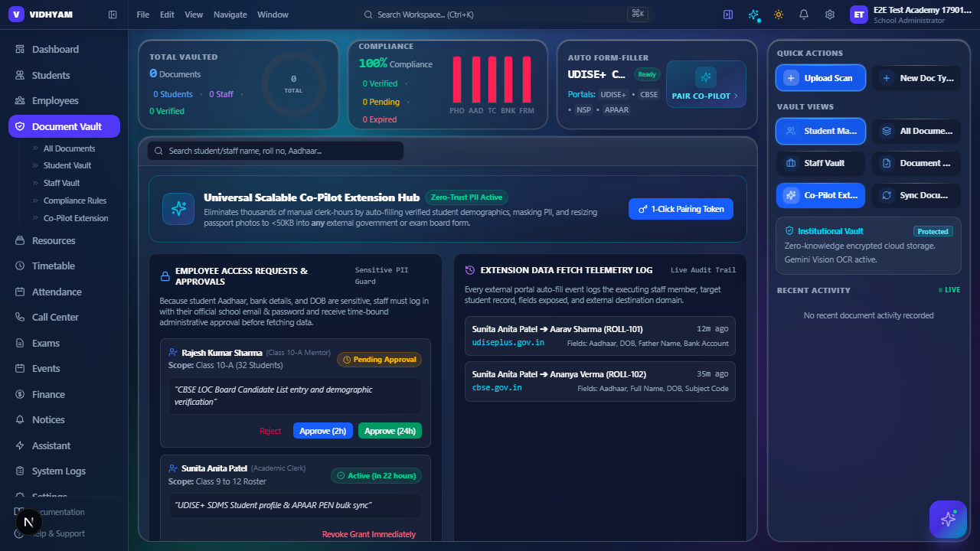Image resolution: width=980 pixels, height=551 pixels.
Task: Approve Rajesh's request for 24h
Action: tap(390, 431)
